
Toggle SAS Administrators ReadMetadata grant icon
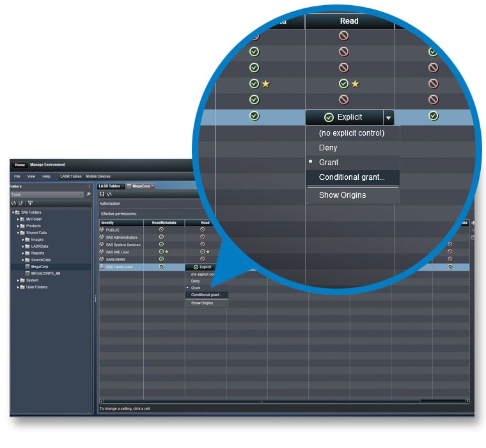click(161, 237)
